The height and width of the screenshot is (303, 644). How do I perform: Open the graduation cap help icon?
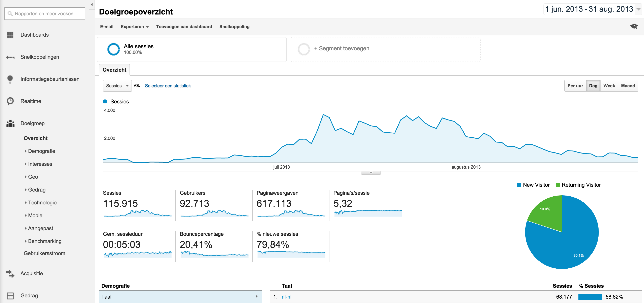[634, 26]
